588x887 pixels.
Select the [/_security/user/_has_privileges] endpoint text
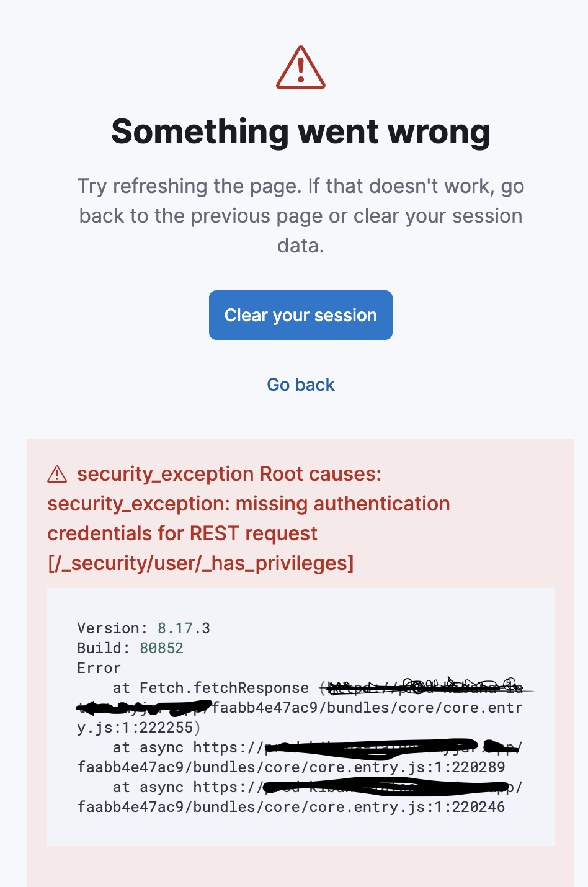point(200,563)
